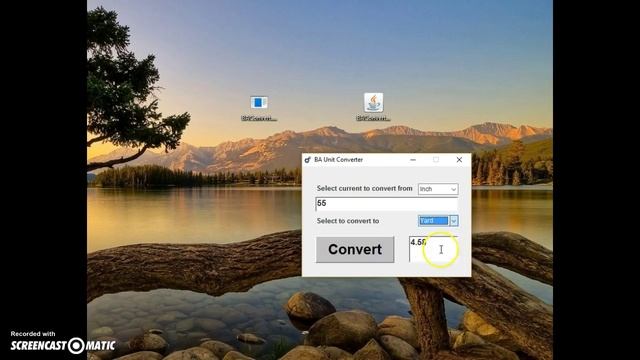Click the BA Unit Converter window title
Viewport: 640px width, 360px height.
pyautogui.click(x=338, y=160)
